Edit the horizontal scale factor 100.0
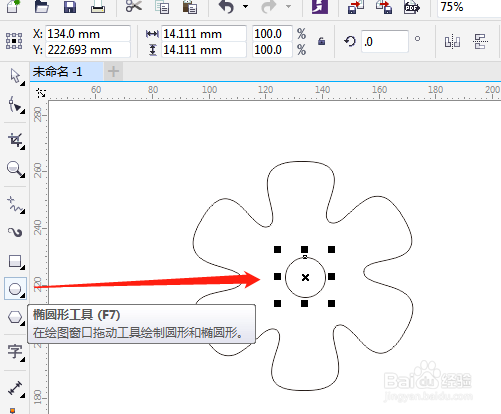 tap(272, 34)
